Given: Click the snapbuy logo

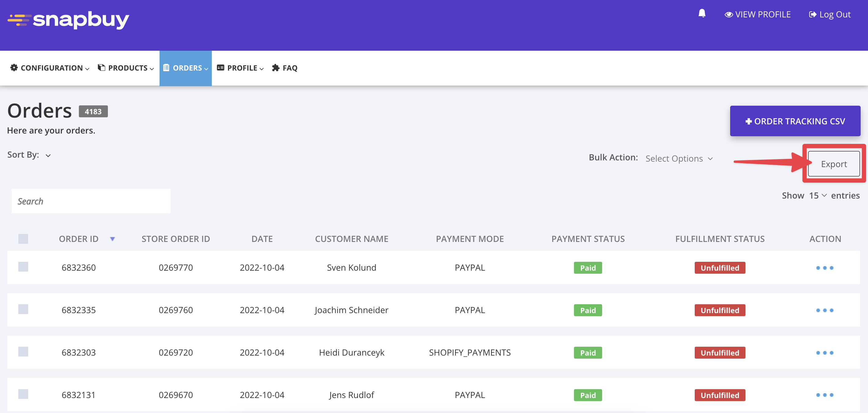Looking at the screenshot, I should click(x=68, y=20).
